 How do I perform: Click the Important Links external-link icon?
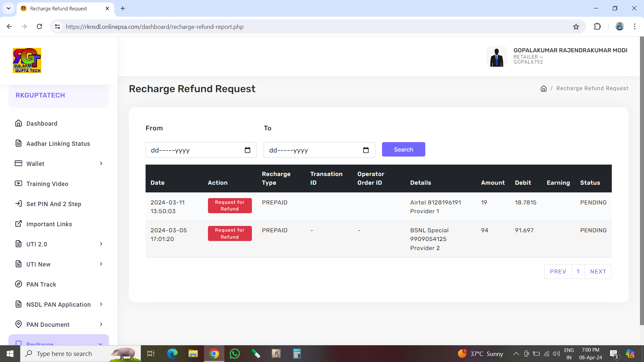tap(18, 224)
